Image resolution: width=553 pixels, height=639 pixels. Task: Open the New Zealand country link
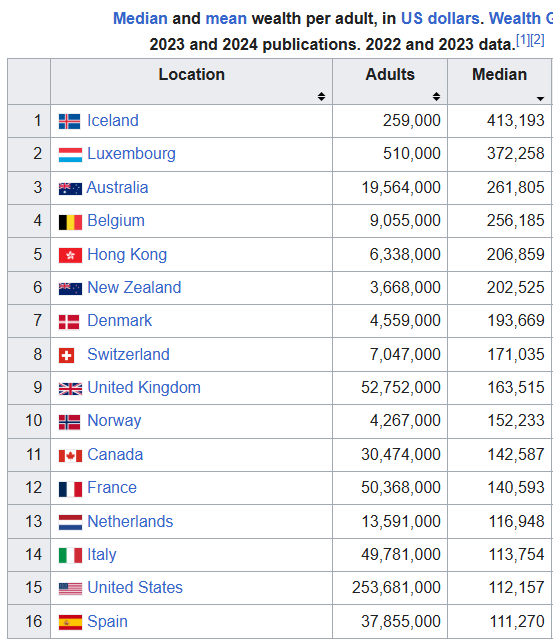pyautogui.click(x=134, y=288)
